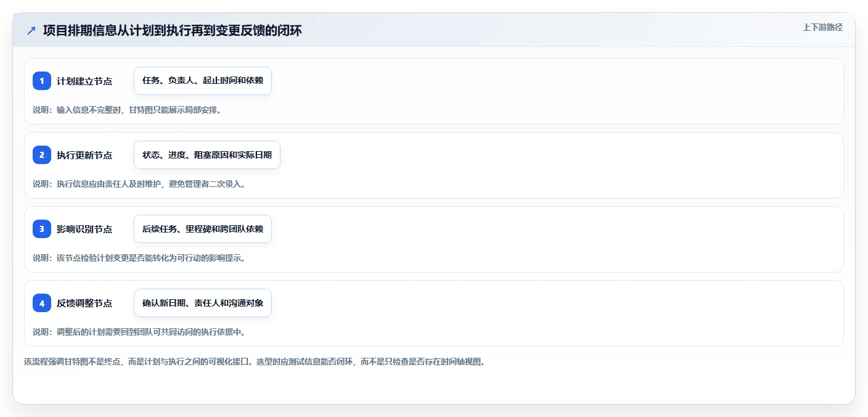Click the summary paragraph starting with 该流程强调甘特图不是终点
868x417 pixels.
[255, 361]
